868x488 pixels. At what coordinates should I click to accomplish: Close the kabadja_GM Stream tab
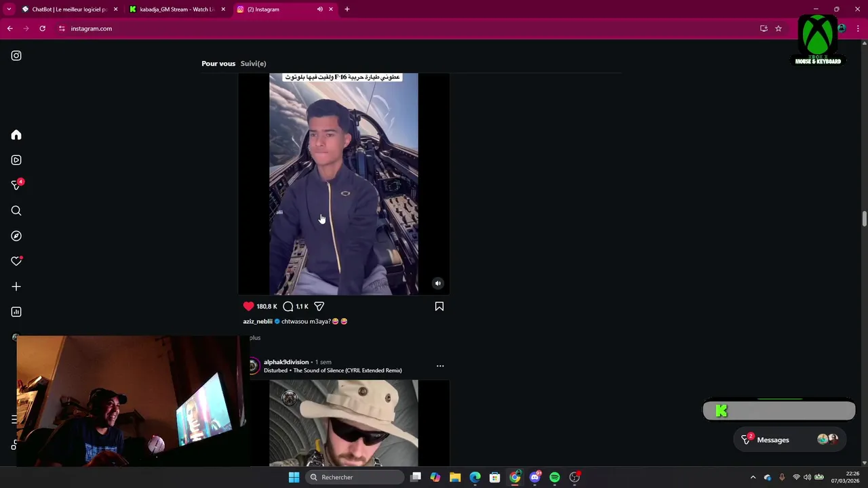[x=223, y=9]
